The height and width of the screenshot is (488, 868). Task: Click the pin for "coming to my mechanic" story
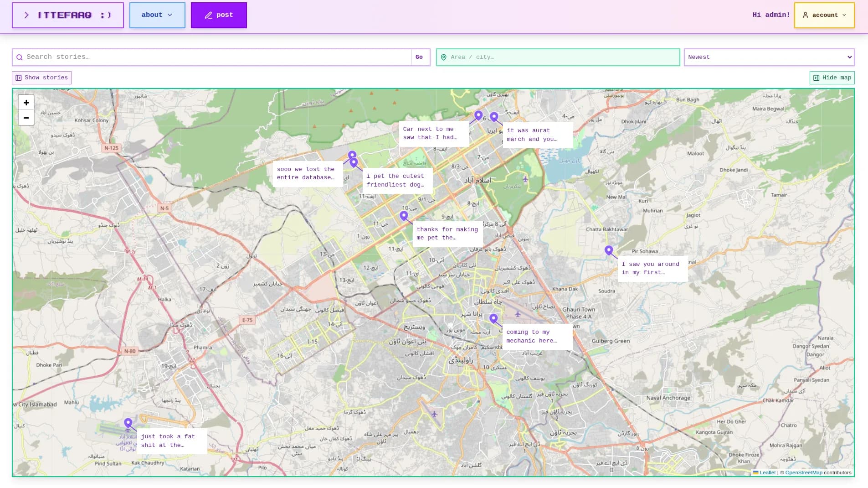point(493,319)
